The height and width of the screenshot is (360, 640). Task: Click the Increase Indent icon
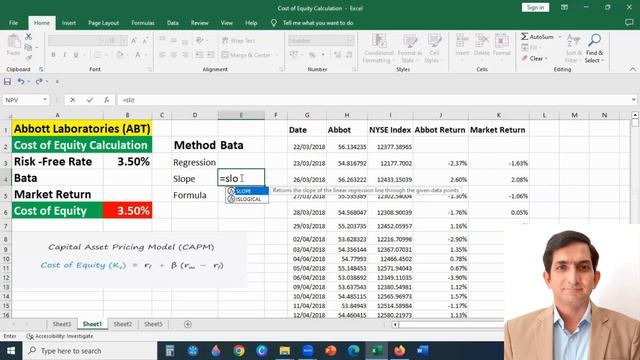point(211,55)
